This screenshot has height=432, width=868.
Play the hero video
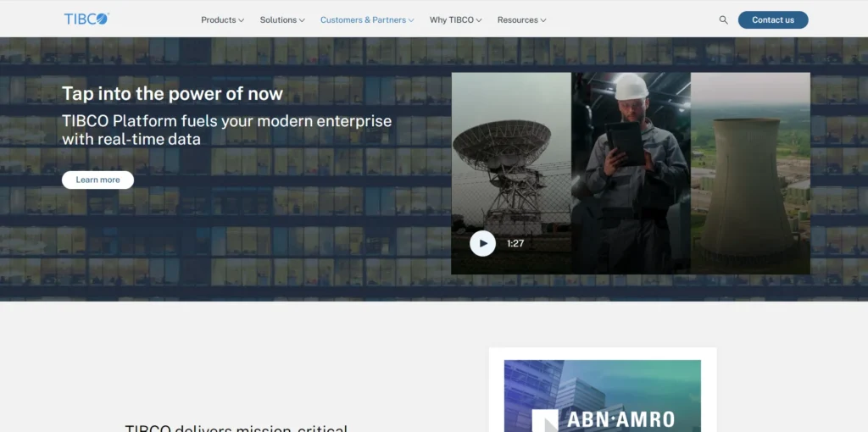[x=482, y=243]
